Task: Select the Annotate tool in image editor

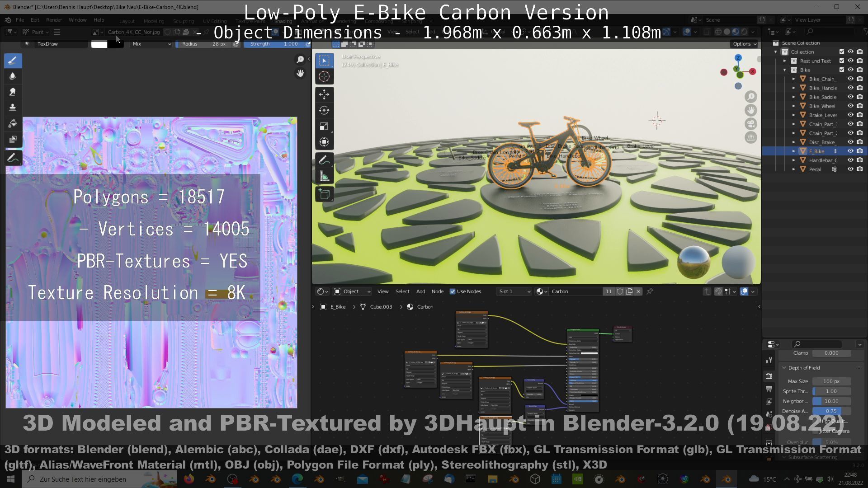Action: click(x=13, y=158)
